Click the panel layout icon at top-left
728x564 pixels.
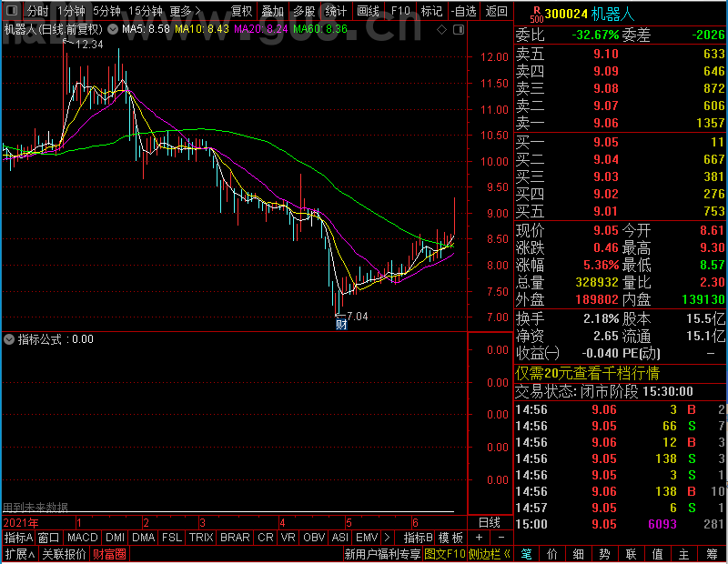(12, 10)
